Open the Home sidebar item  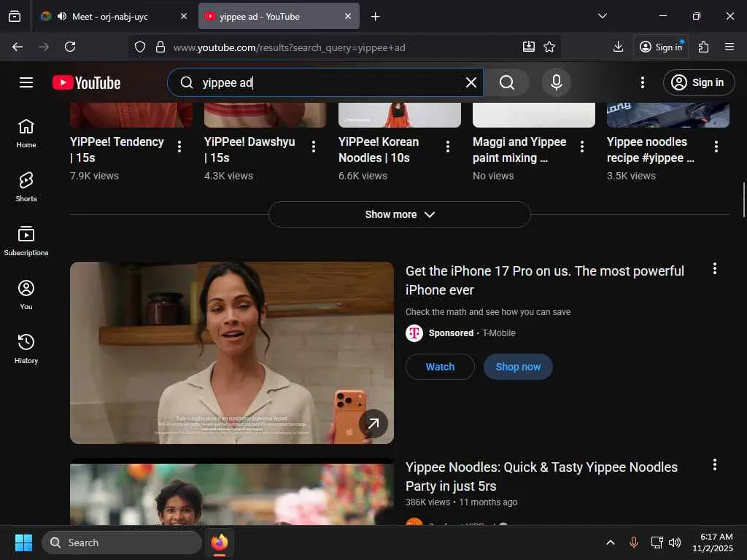click(26, 133)
